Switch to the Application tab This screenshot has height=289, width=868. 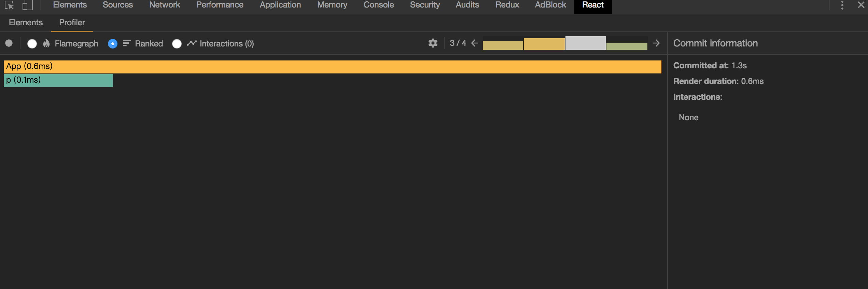(280, 5)
